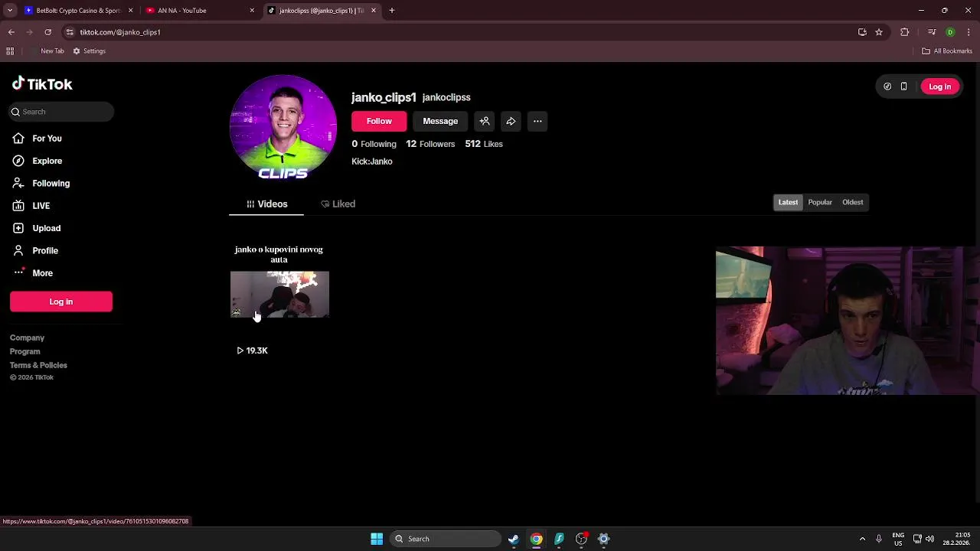The width and height of the screenshot is (980, 551).
Task: View the 0 Following list
Action: 374,144
